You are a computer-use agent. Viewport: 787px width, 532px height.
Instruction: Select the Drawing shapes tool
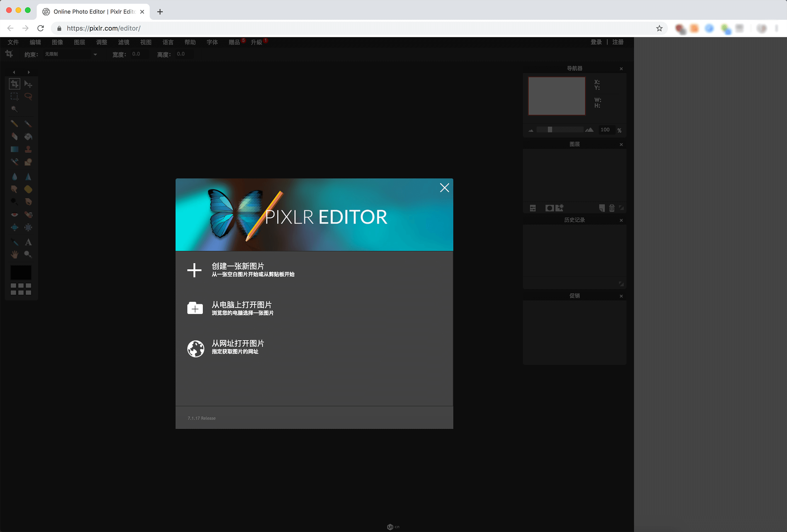[x=28, y=162]
